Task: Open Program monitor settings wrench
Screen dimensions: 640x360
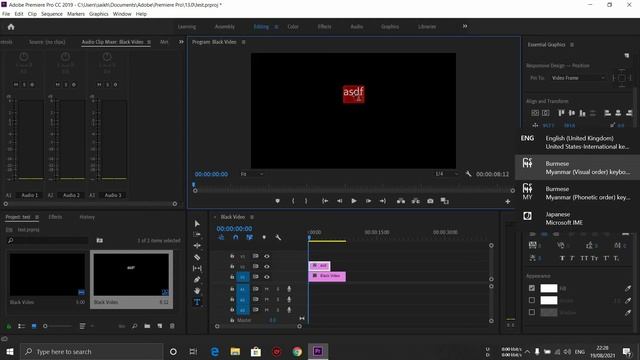Action: (468, 174)
